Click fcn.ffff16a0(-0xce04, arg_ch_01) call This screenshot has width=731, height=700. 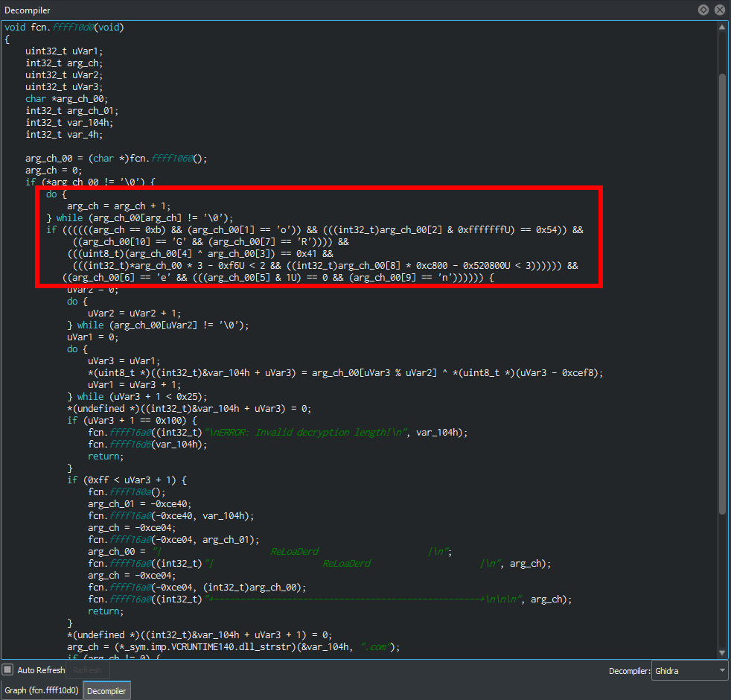point(173,540)
